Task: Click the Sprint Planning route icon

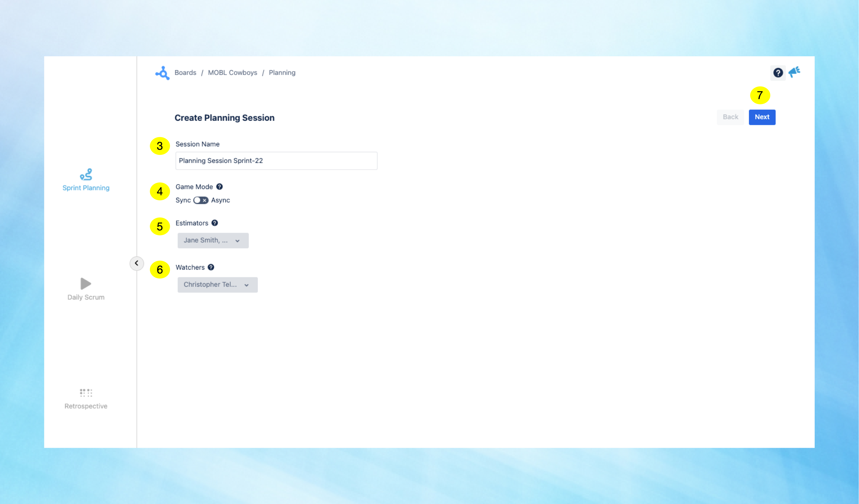Action: tap(86, 174)
